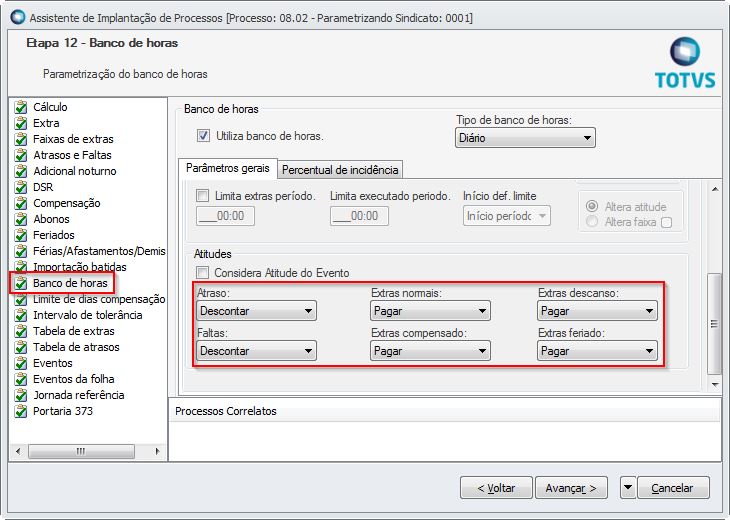Open the Extras compensado dropdown
This screenshot has height=520, width=730.
coord(430,351)
